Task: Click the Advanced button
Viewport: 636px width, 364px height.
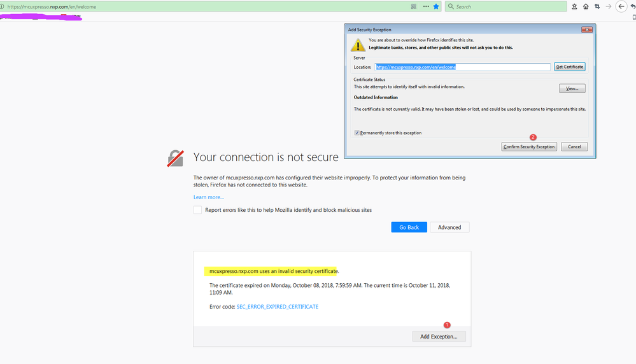Action: (x=449, y=227)
